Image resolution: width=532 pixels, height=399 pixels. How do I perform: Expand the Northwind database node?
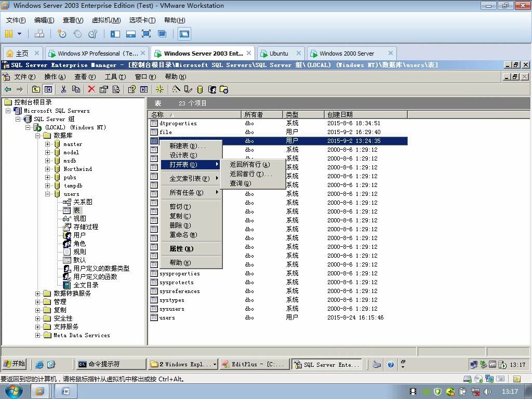(x=47, y=169)
